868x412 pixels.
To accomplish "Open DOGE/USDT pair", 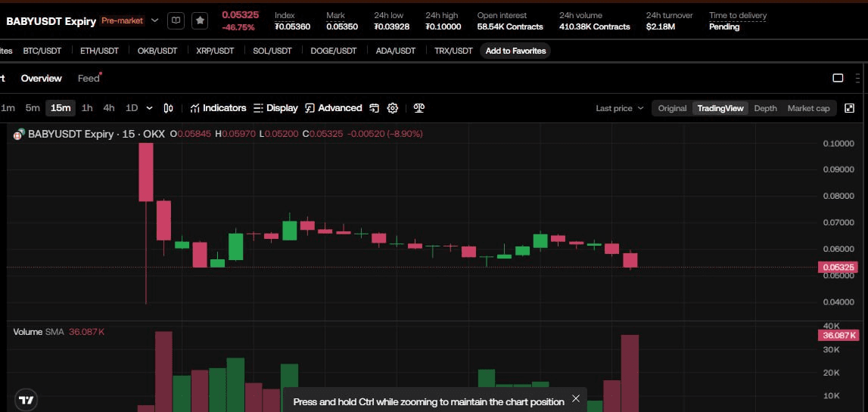I will [x=333, y=51].
